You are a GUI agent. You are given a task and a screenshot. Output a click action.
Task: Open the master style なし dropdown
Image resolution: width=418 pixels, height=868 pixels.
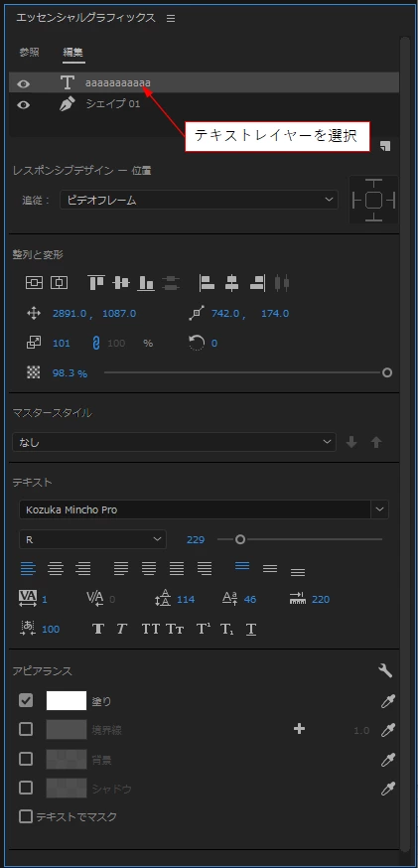click(x=174, y=442)
